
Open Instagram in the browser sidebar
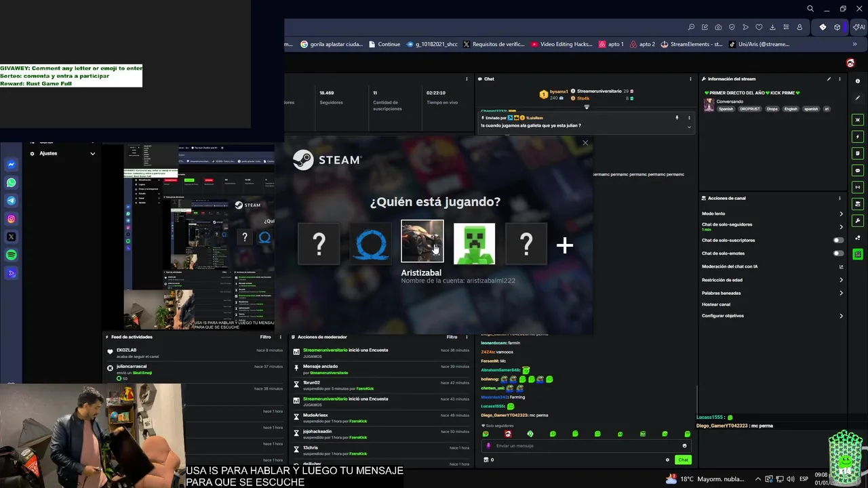point(12,219)
